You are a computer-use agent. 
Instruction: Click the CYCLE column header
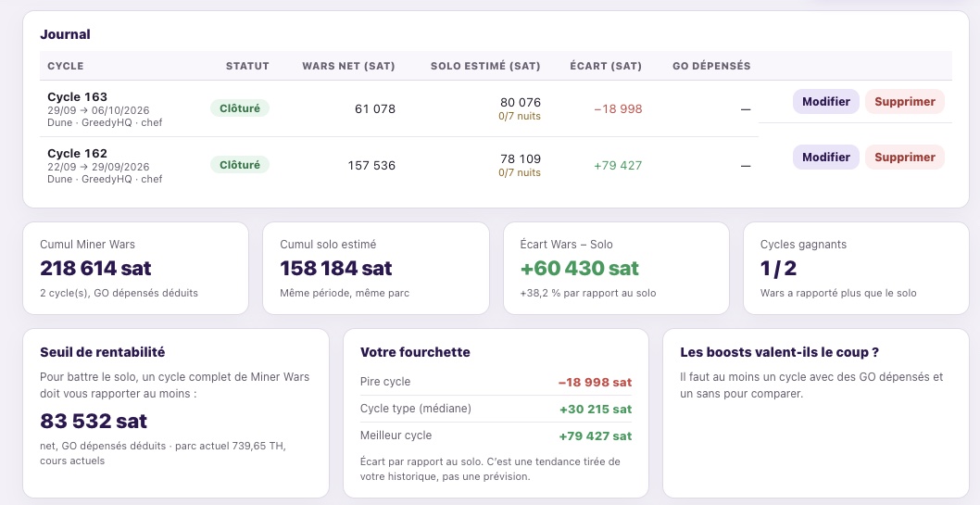click(x=66, y=66)
